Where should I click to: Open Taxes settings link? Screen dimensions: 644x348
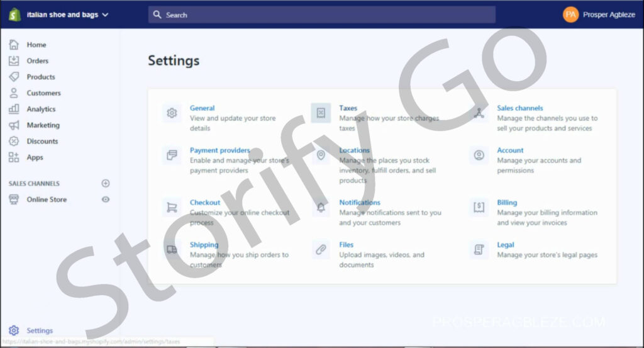coord(348,108)
